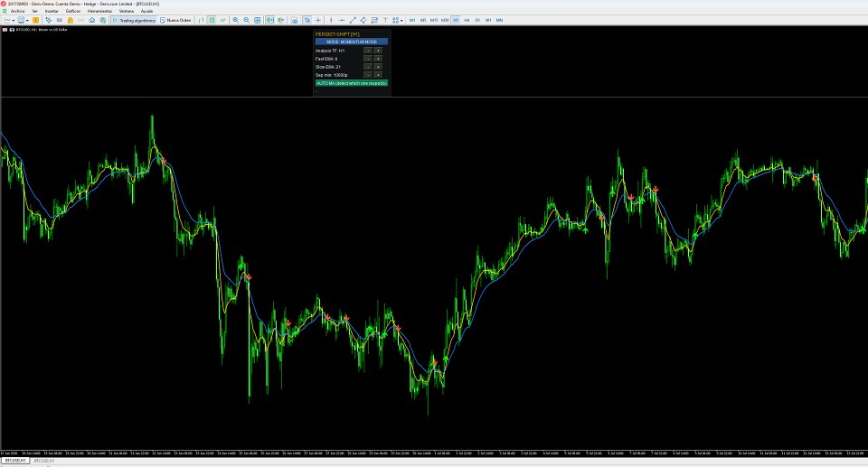Open the tile windows grid icon

click(258, 20)
